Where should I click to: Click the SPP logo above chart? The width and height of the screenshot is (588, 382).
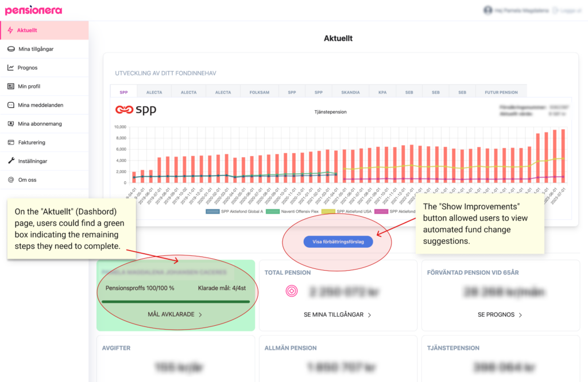coord(136,110)
